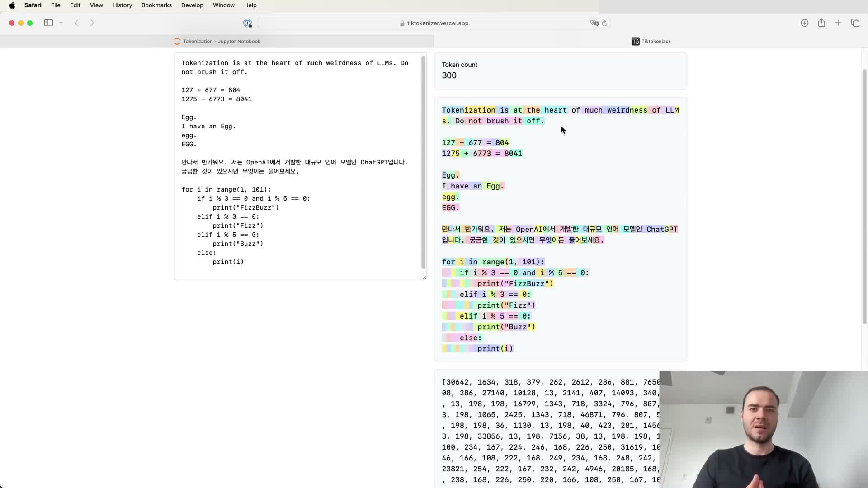Click the translate icon in address bar
This screenshot has width=868, height=488.
594,23
